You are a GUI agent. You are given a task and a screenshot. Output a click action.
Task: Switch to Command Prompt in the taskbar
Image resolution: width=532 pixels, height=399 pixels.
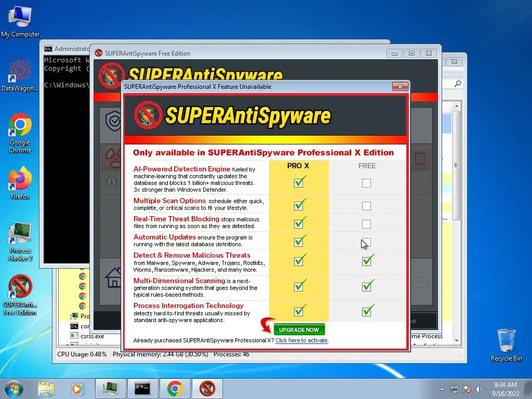[x=142, y=389]
